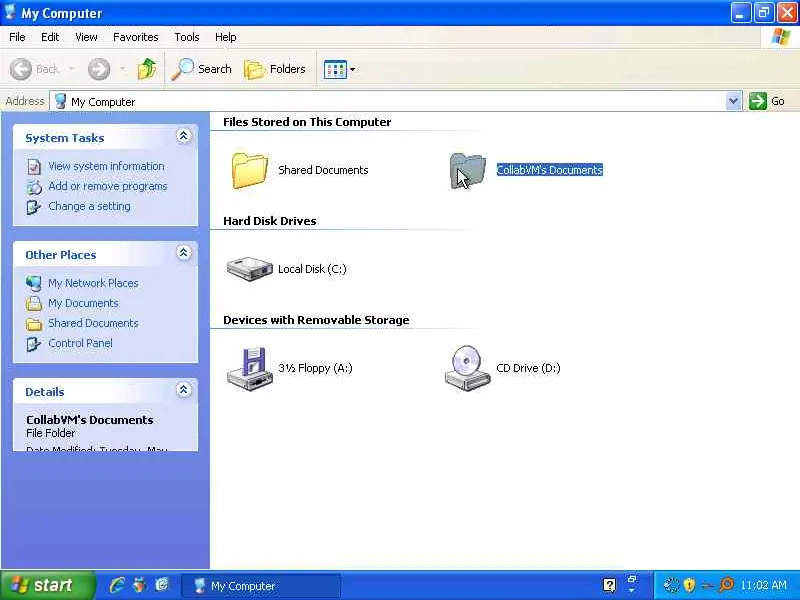This screenshot has width=800, height=600.
Task: Click in the Address bar field
Action: pos(395,101)
